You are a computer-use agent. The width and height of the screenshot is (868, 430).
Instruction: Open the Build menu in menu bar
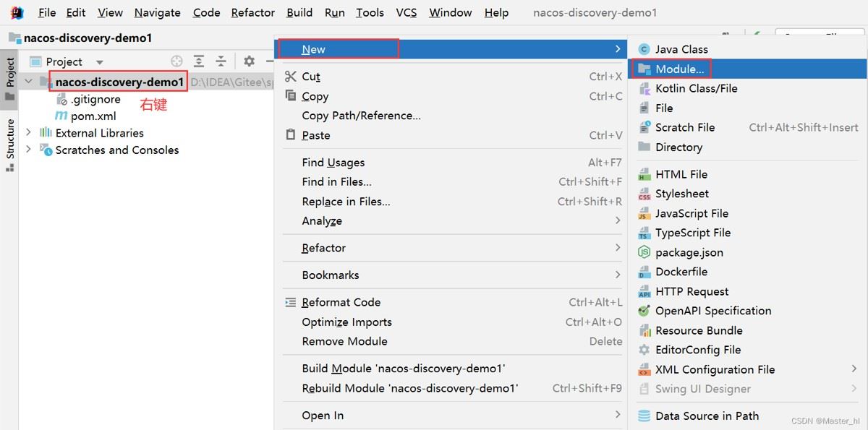[x=299, y=12]
